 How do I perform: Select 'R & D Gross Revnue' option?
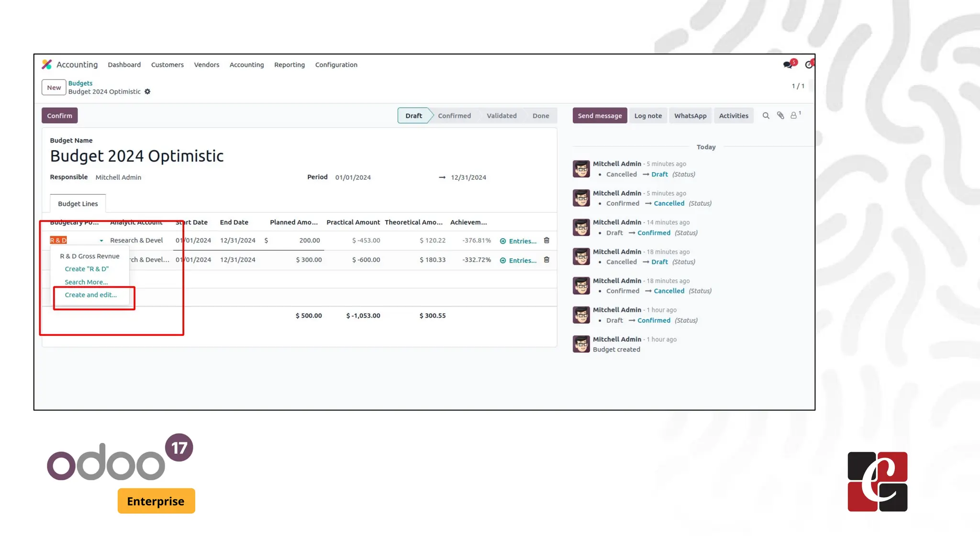89,256
